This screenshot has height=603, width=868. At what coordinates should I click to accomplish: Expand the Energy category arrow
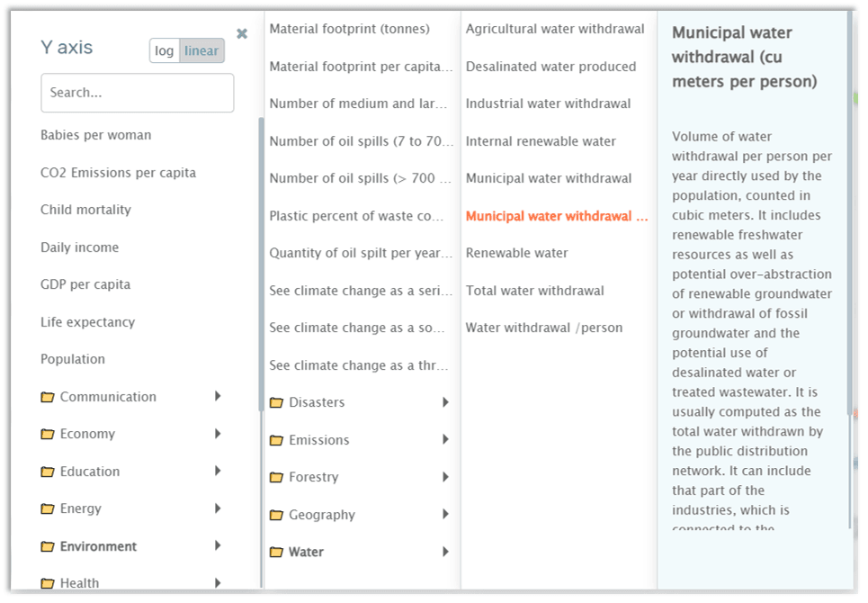(218, 508)
